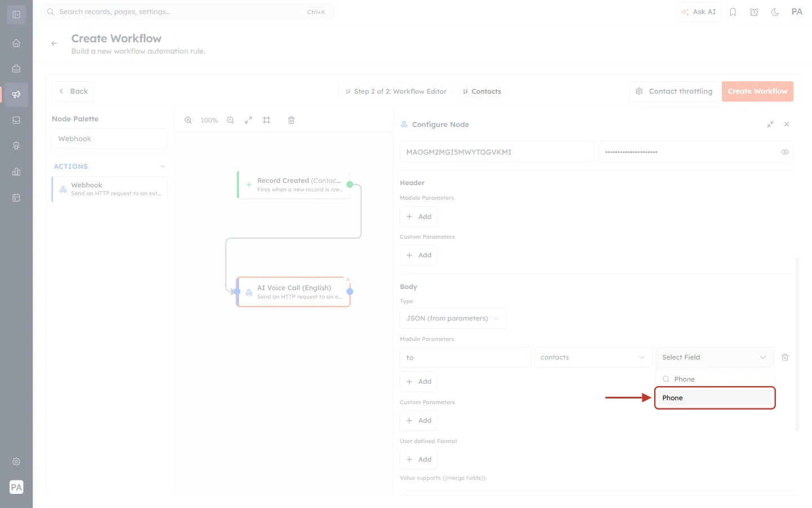Viewport: 812px width, 508px height.
Task: Open the briefcase icon in sidebar
Action: 16,69
